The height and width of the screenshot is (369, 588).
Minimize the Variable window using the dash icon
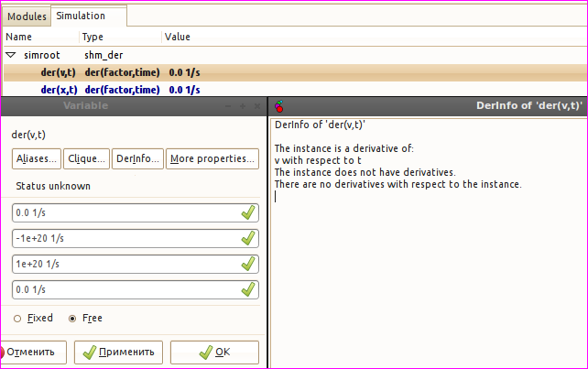point(229,106)
